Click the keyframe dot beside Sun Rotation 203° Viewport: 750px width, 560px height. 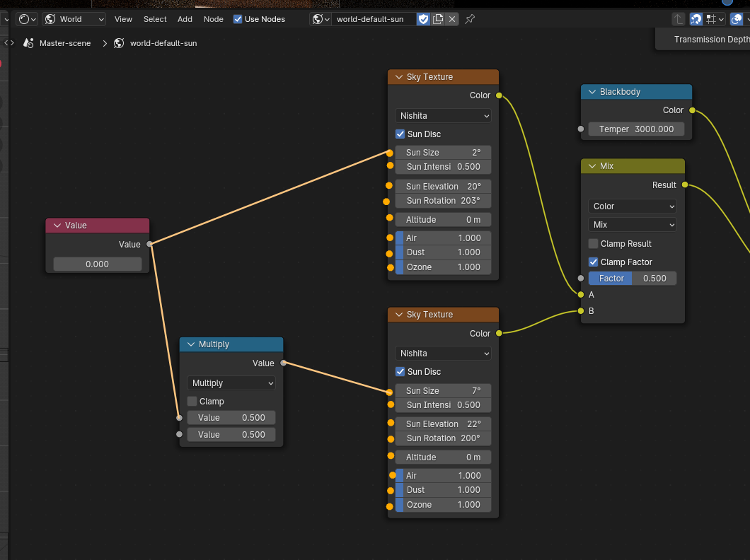click(386, 202)
